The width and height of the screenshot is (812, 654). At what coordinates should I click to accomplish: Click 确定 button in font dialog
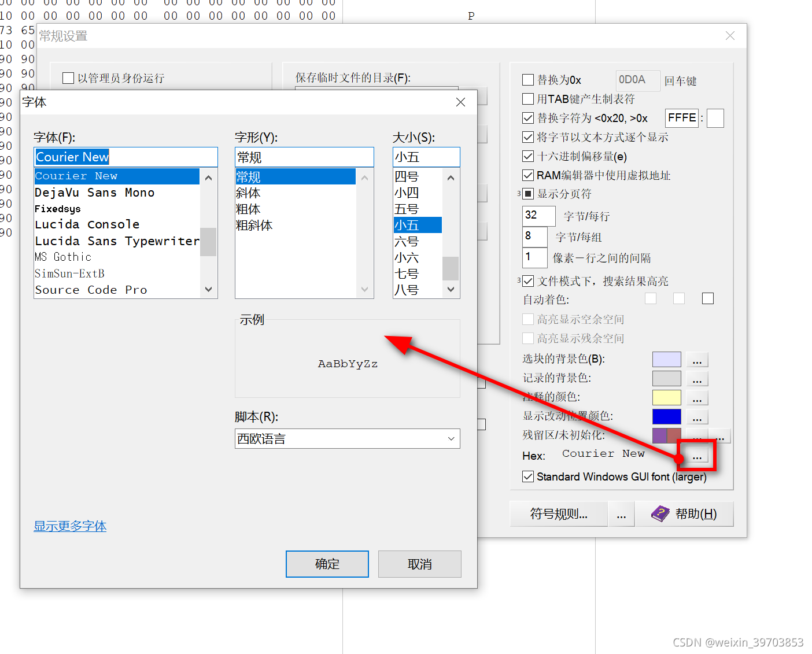tap(327, 564)
